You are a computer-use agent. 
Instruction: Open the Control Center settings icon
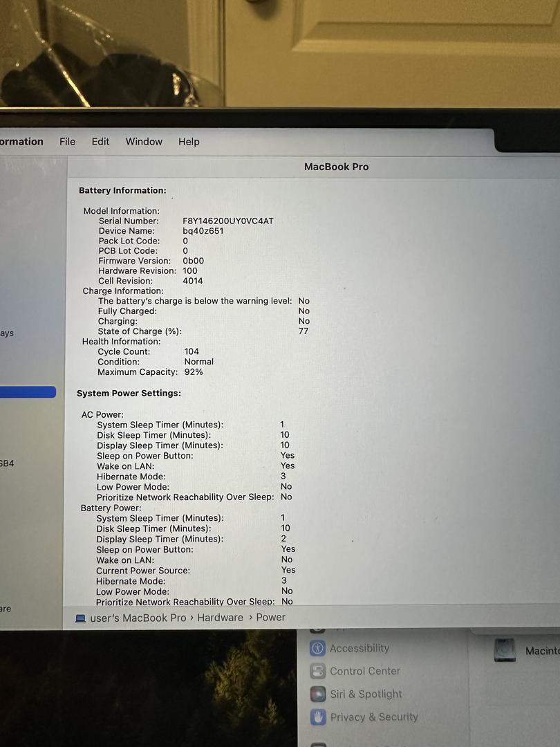[x=317, y=671]
